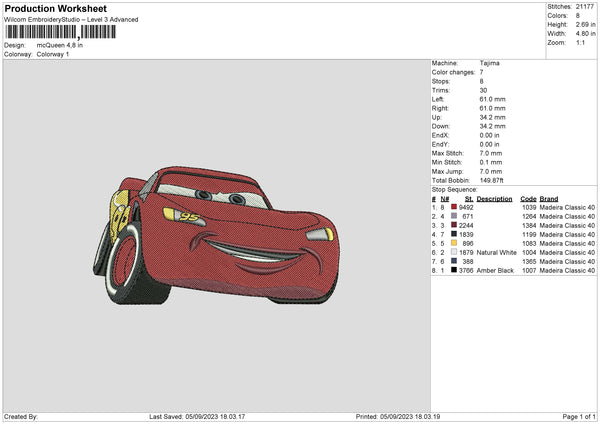
Task: Click the Stitches count value 21177
Action: point(586,7)
